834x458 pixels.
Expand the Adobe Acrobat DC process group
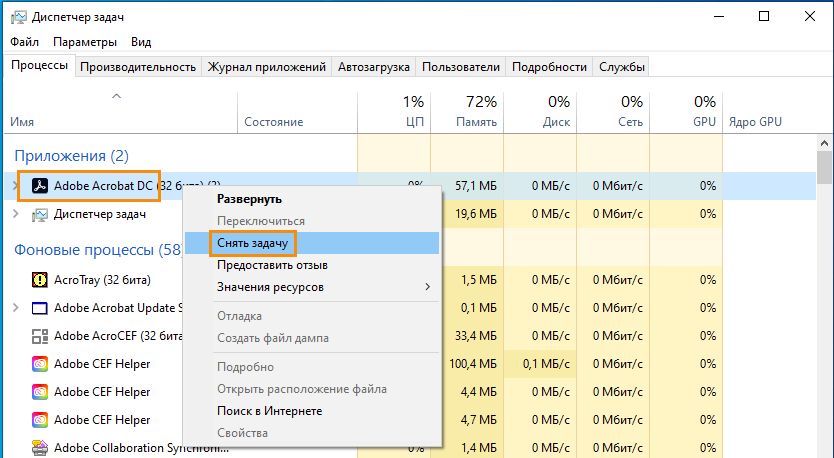pyautogui.click(x=15, y=186)
